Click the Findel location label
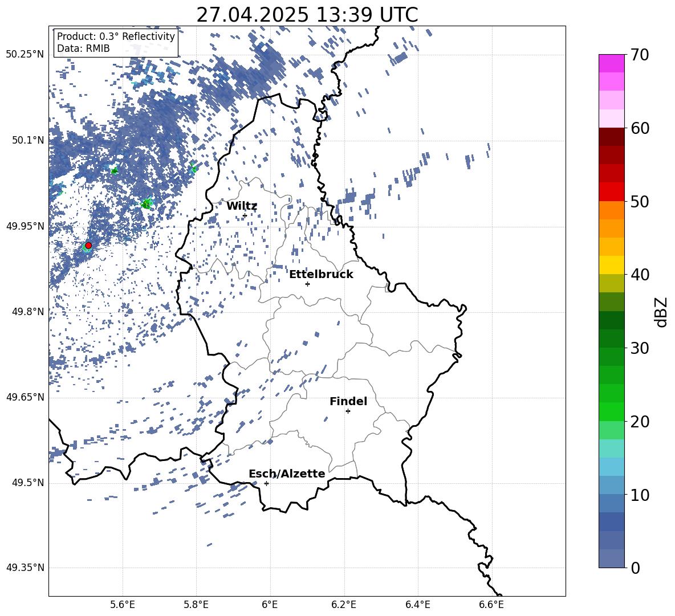Image resolution: width=675 pixels, height=616 pixels. [348, 401]
